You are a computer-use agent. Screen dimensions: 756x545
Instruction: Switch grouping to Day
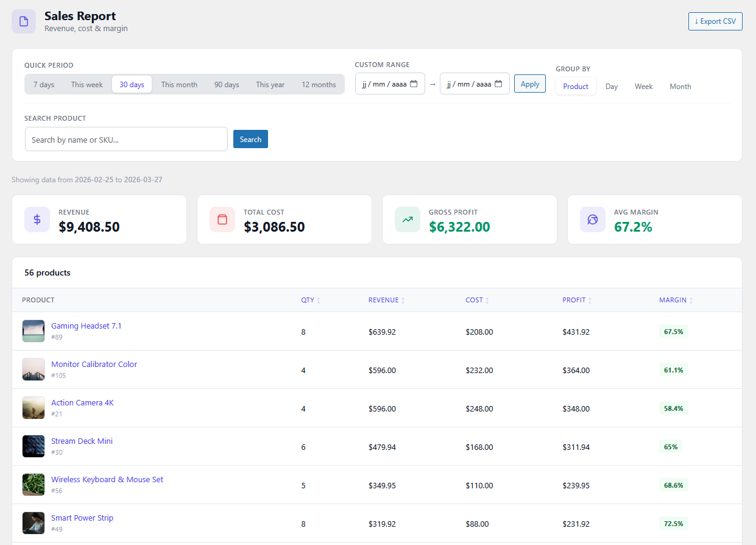[x=611, y=86]
